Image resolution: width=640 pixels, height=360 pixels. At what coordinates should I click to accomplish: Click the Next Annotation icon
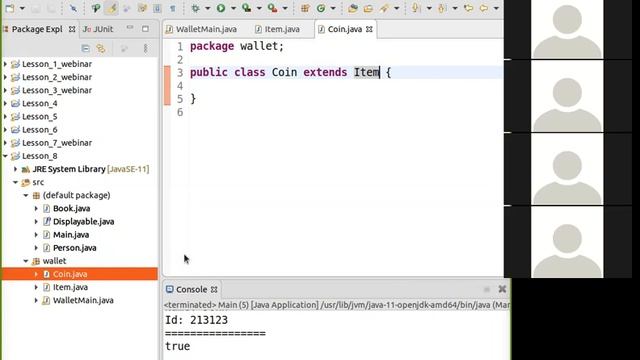pyautogui.click(x=416, y=8)
